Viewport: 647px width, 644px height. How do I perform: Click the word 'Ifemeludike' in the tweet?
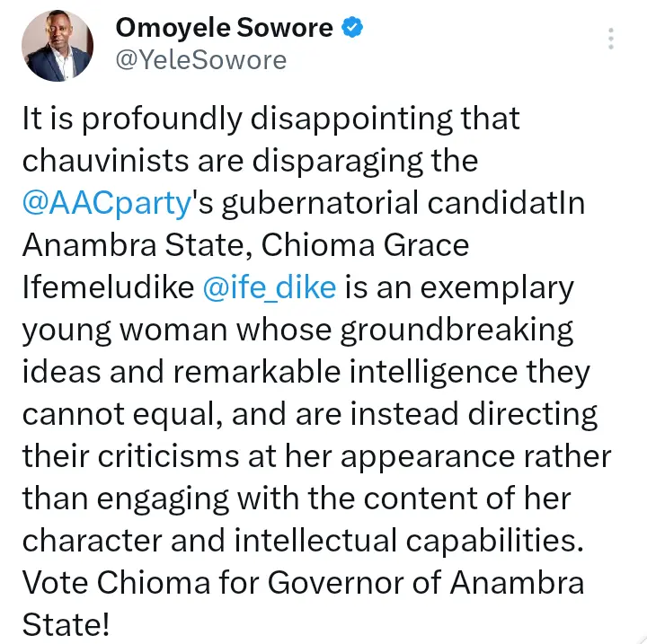point(108,287)
